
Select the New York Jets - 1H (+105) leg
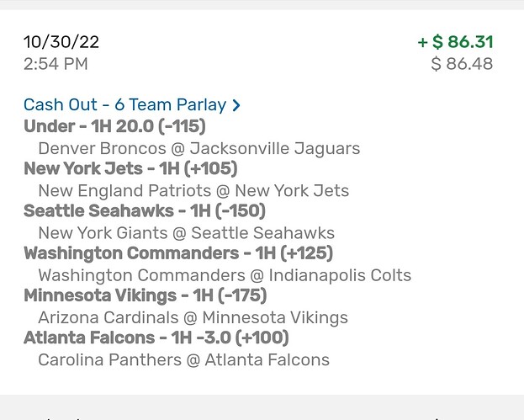[130, 169]
